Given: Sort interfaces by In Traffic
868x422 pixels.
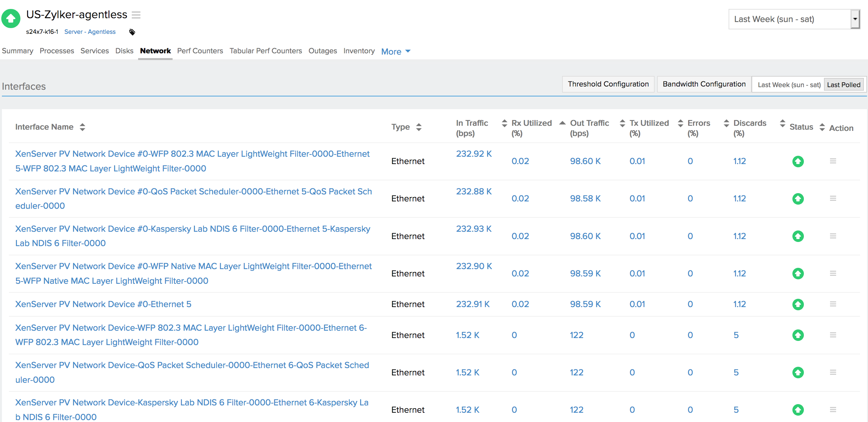Looking at the screenshot, I should pyautogui.click(x=504, y=123).
